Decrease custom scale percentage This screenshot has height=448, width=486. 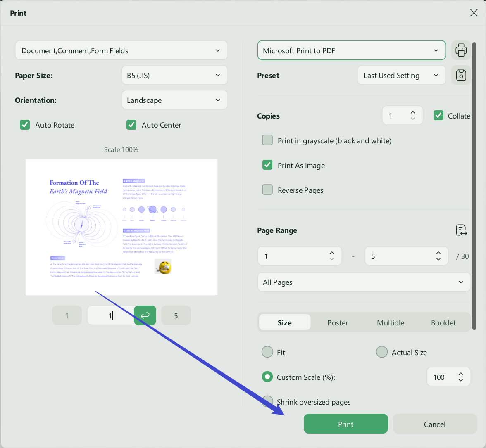point(460,380)
